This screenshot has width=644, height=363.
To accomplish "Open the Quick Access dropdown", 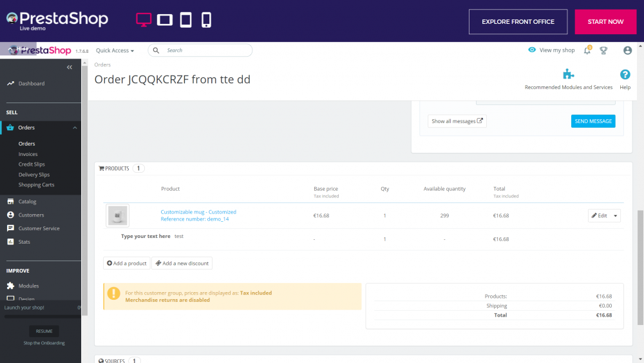I will (x=115, y=50).
